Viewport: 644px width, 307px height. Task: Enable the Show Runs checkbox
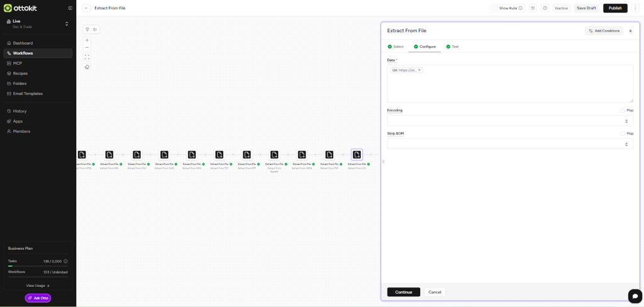coord(496,8)
